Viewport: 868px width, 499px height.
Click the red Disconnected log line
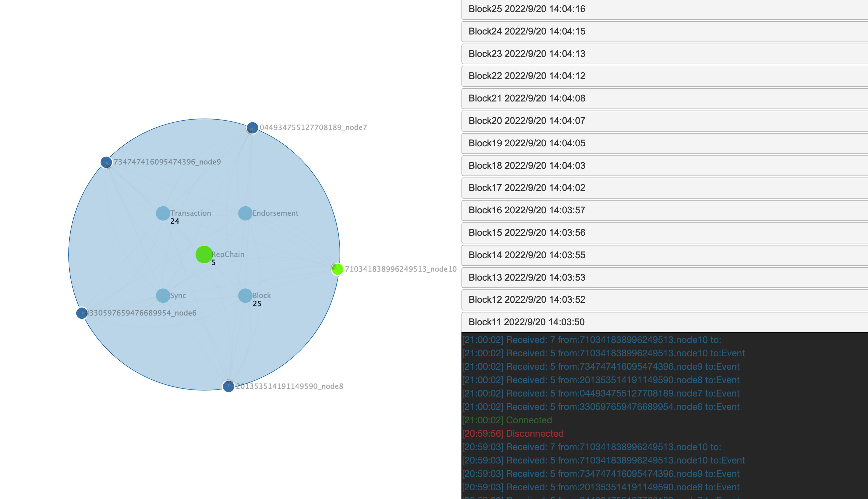tap(513, 434)
